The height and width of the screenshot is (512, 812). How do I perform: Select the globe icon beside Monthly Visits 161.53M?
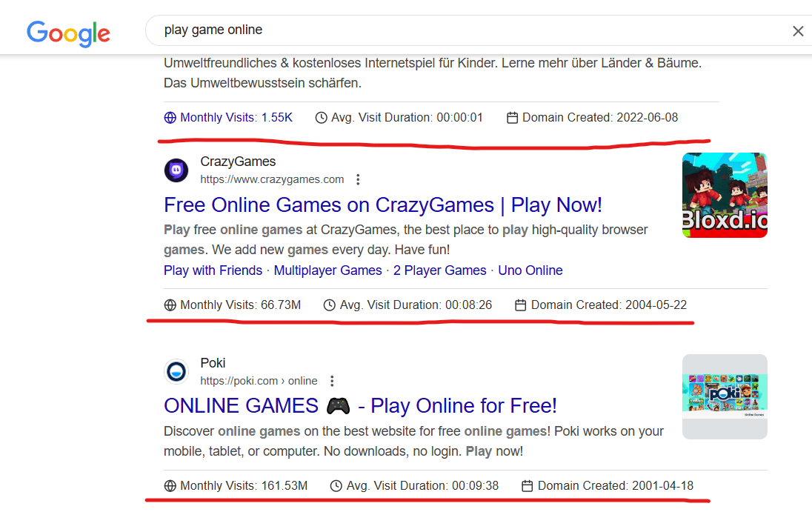point(170,485)
